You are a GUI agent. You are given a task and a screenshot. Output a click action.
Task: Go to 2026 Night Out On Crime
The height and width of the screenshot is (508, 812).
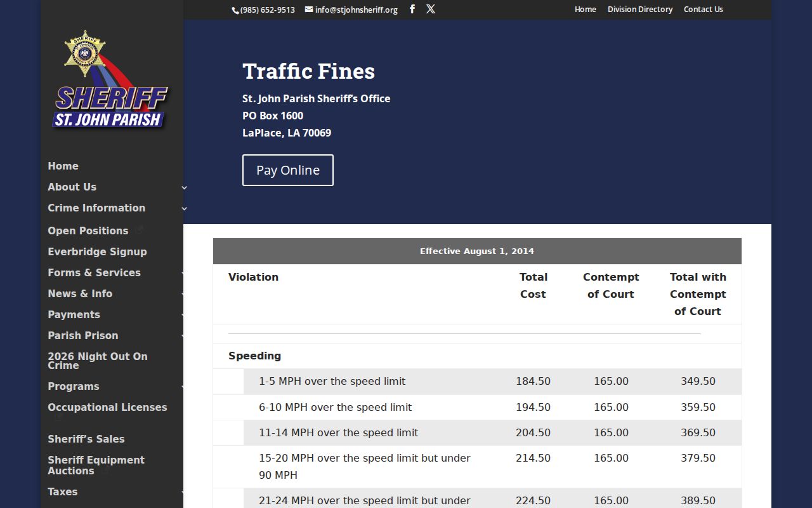point(98,361)
